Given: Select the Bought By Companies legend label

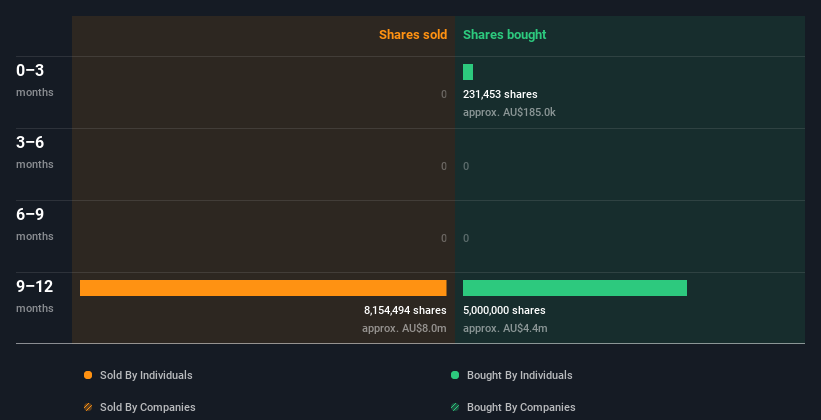Looking at the screenshot, I should (521, 407).
